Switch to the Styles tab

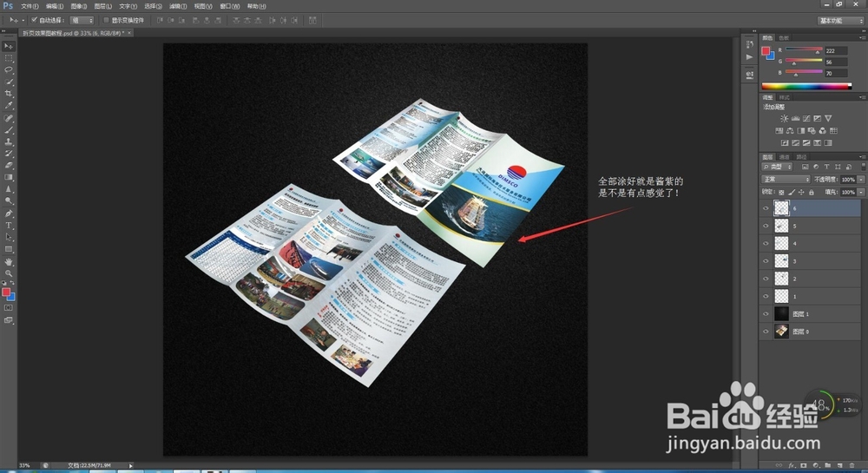pyautogui.click(x=785, y=97)
